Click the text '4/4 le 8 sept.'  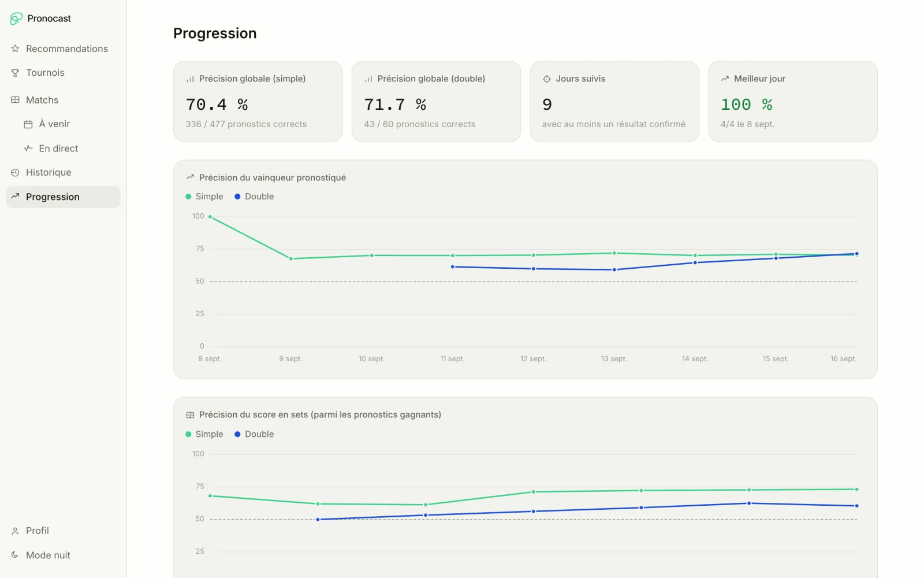[x=747, y=124]
